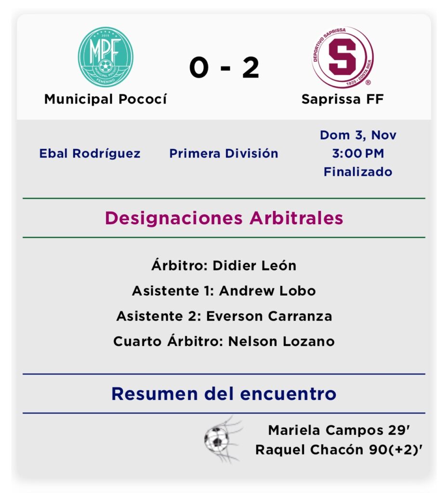The image size is (448, 493).
Task: Click the Deportivo Saprissa logo
Action: tap(343, 57)
